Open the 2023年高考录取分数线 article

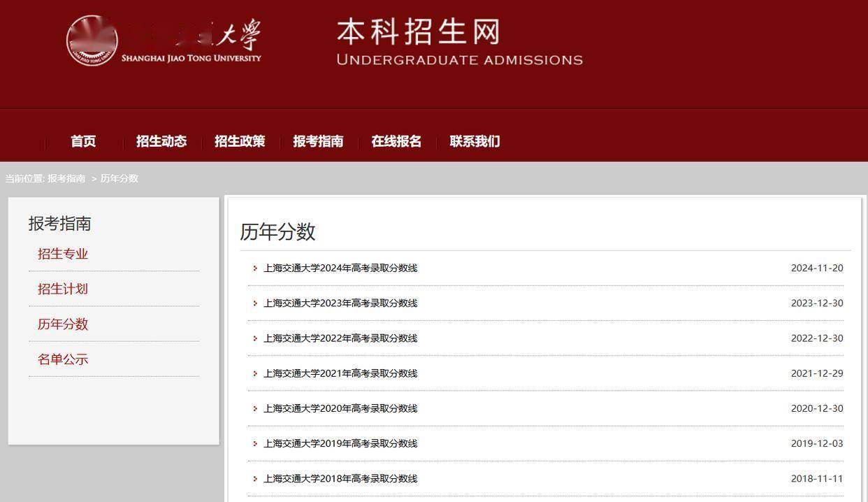click(340, 303)
